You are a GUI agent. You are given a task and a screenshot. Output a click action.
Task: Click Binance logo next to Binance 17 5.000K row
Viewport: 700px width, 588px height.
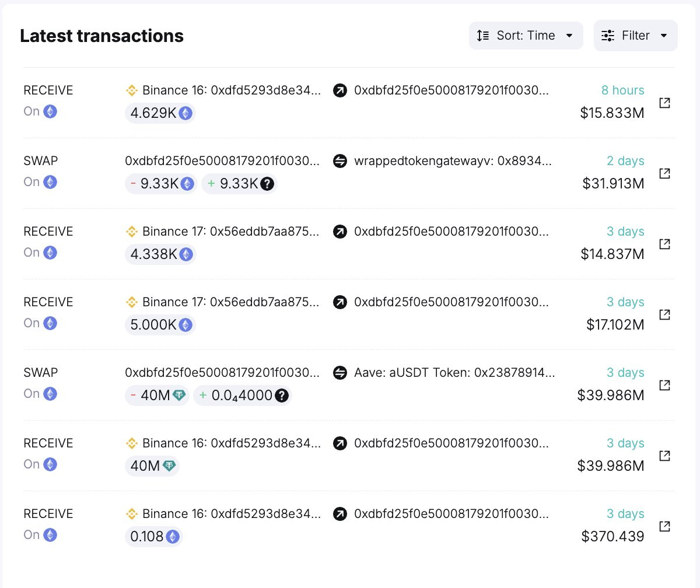[132, 302]
